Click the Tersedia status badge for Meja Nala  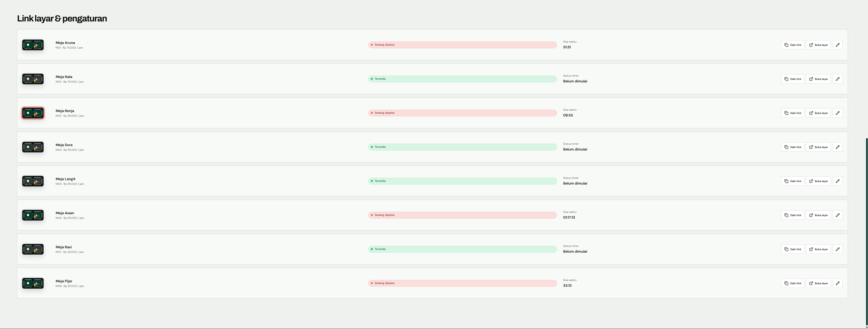pyautogui.click(x=462, y=79)
